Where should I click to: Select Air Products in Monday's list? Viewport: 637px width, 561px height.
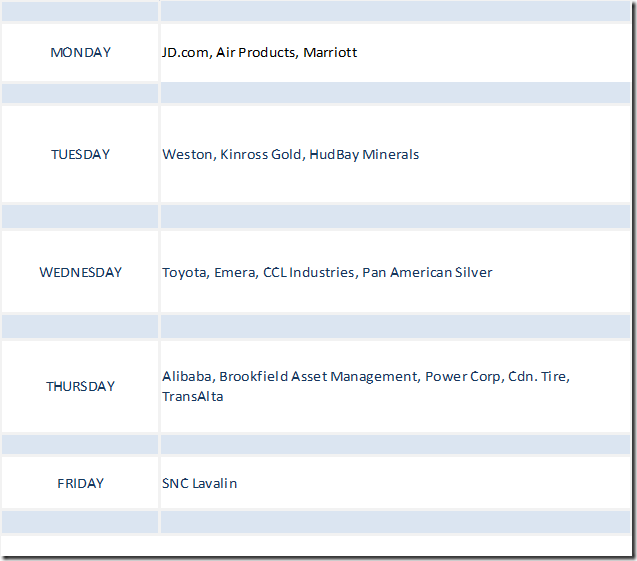256,52
